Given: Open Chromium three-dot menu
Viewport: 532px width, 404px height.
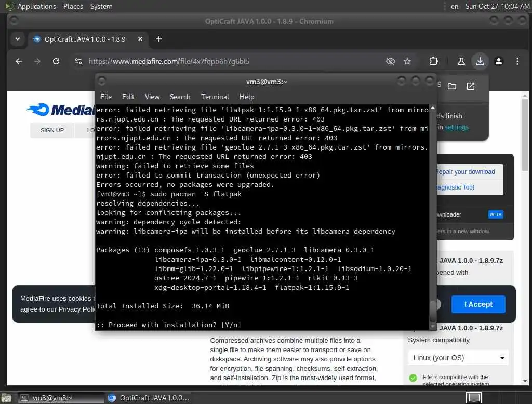Looking at the screenshot, I should [x=517, y=61].
